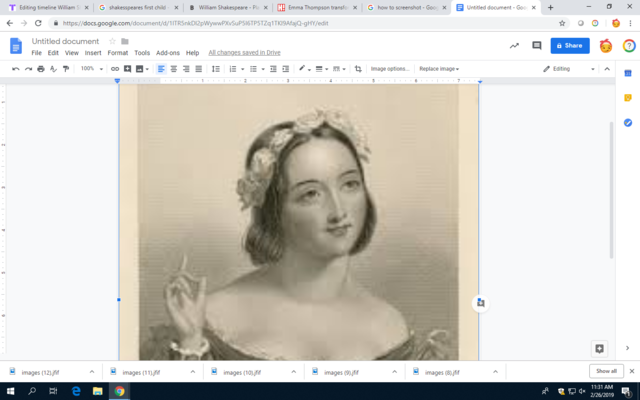Increase indent of selection
The height and width of the screenshot is (400, 640).
[x=286, y=69]
